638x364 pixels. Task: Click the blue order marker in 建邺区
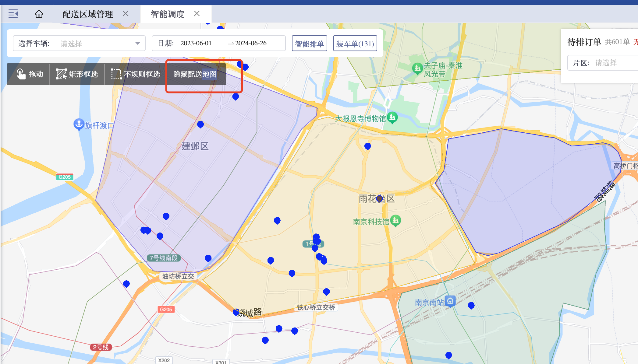200,124
